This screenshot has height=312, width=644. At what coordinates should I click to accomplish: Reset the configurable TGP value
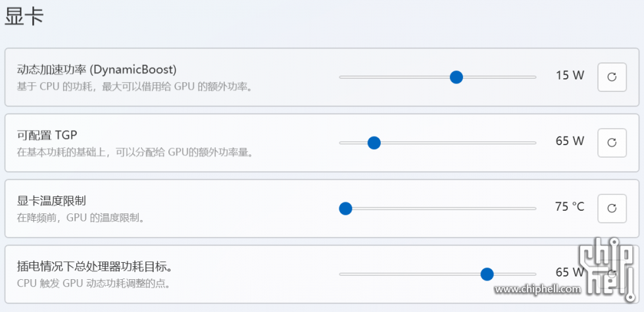click(x=612, y=143)
